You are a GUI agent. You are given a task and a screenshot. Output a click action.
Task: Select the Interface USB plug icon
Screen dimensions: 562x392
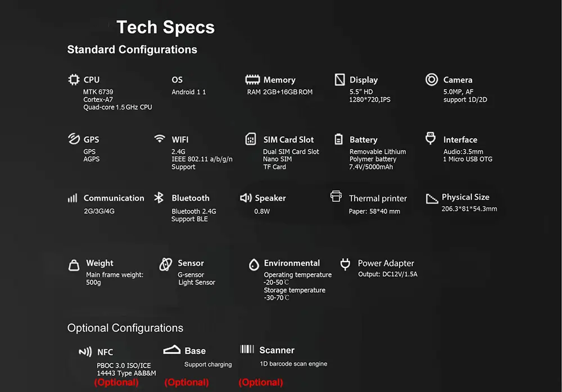(430, 138)
